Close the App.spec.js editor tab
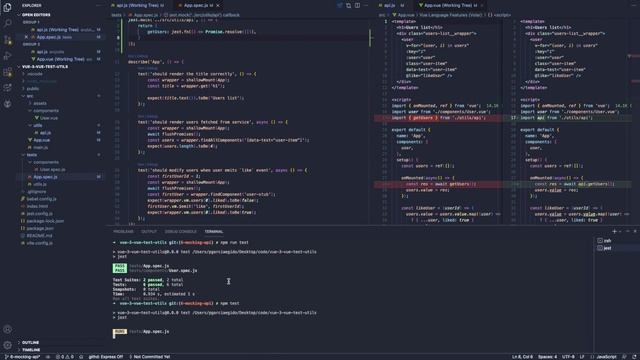Viewport: 640px width, 360px height. [x=218, y=5]
